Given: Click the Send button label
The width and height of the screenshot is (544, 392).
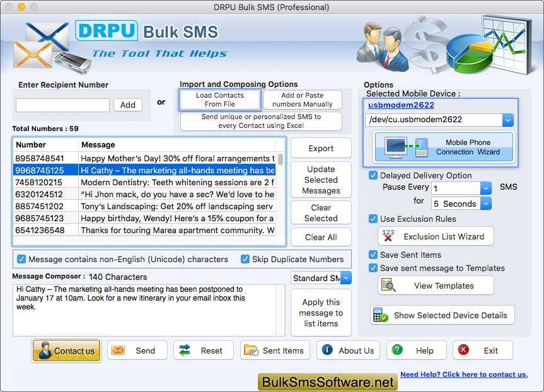Looking at the screenshot, I should click(146, 350).
